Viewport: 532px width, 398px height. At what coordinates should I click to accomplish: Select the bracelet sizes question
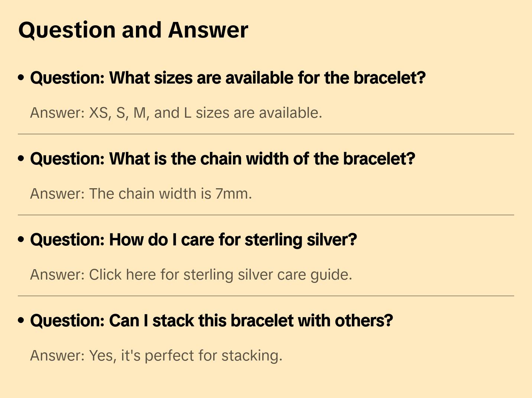(227, 78)
